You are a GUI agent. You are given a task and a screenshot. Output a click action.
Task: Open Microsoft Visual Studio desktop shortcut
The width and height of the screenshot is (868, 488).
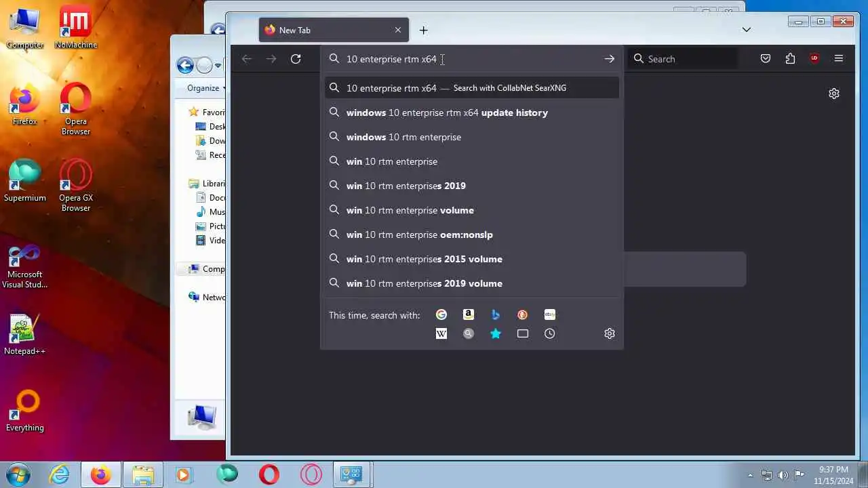click(x=25, y=267)
